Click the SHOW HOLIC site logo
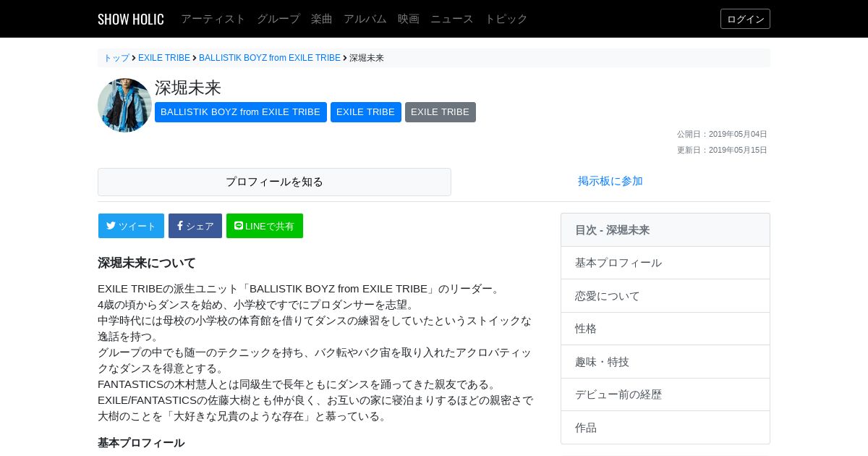Viewport: 868px width, 456px height. [x=131, y=19]
